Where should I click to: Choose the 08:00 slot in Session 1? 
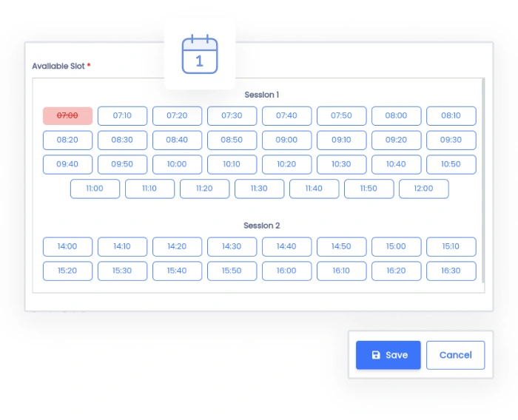[396, 116]
